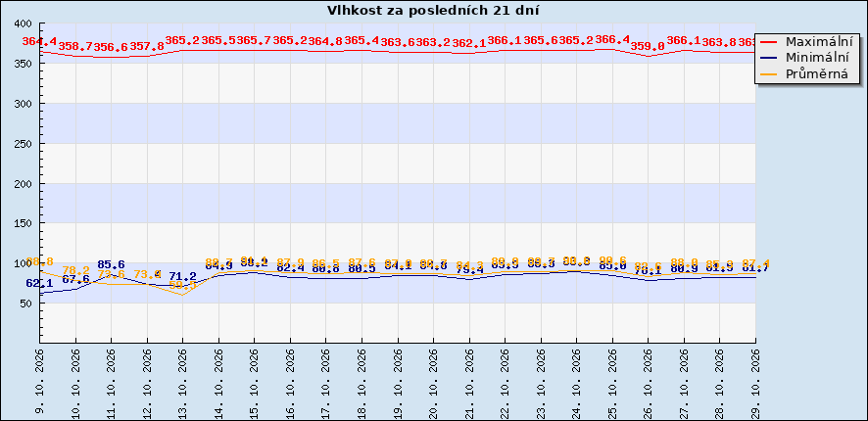The image size is (868, 421).
Task: Click the y-axis label 300
Action: (x=24, y=104)
